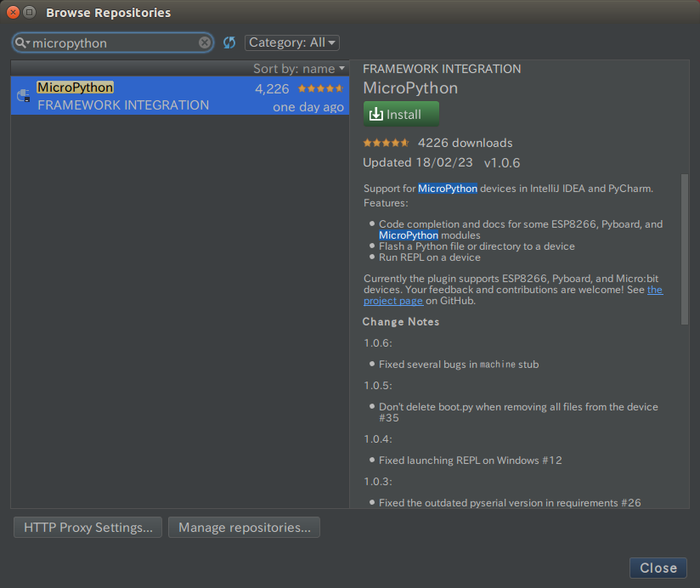Open HTTP Proxy Settings
This screenshot has width=700, height=588.
[x=88, y=528]
